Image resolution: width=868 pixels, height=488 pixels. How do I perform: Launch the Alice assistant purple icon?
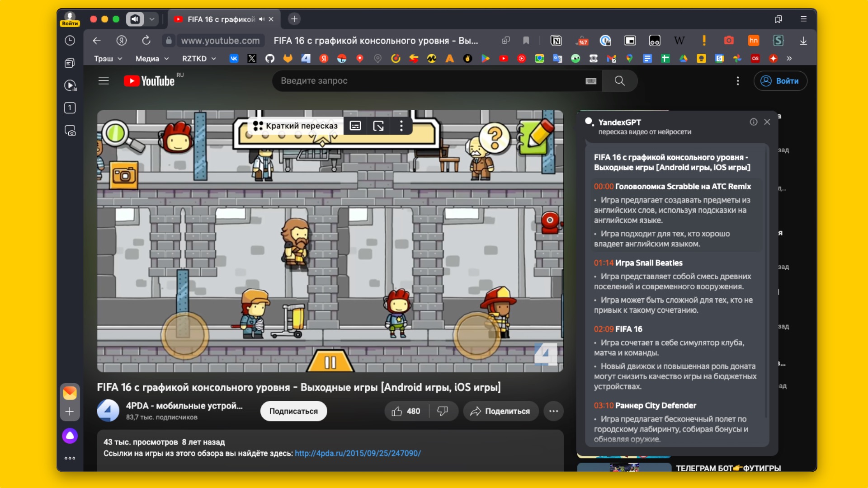(70, 436)
